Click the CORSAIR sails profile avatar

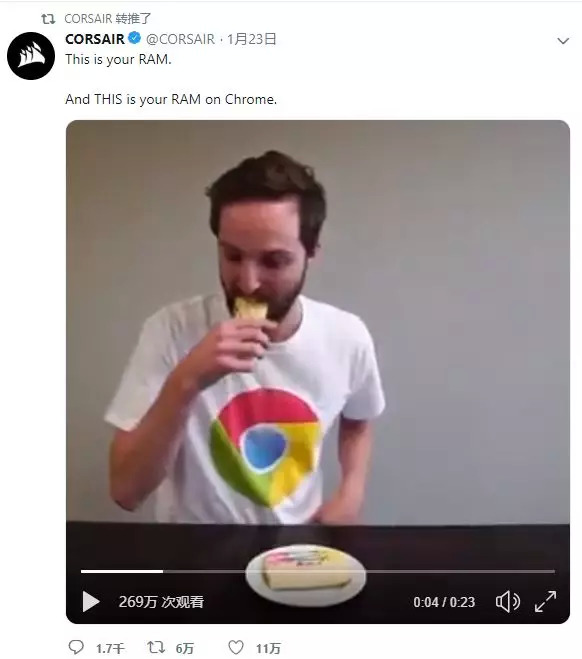(31, 55)
